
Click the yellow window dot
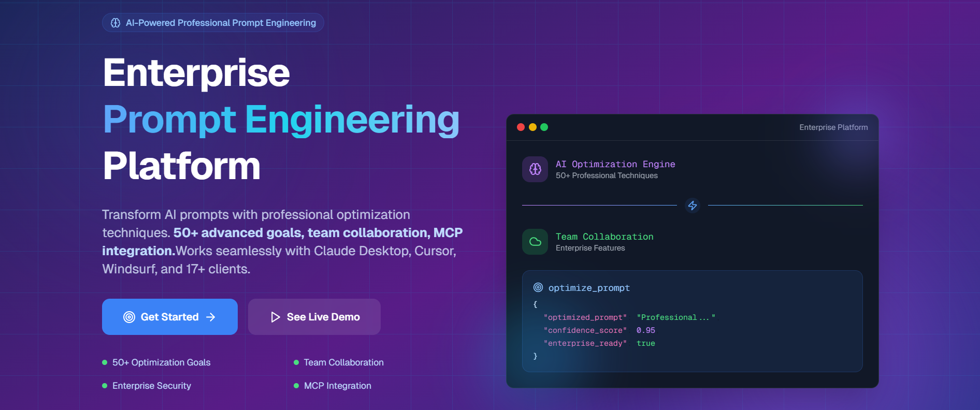pos(532,127)
